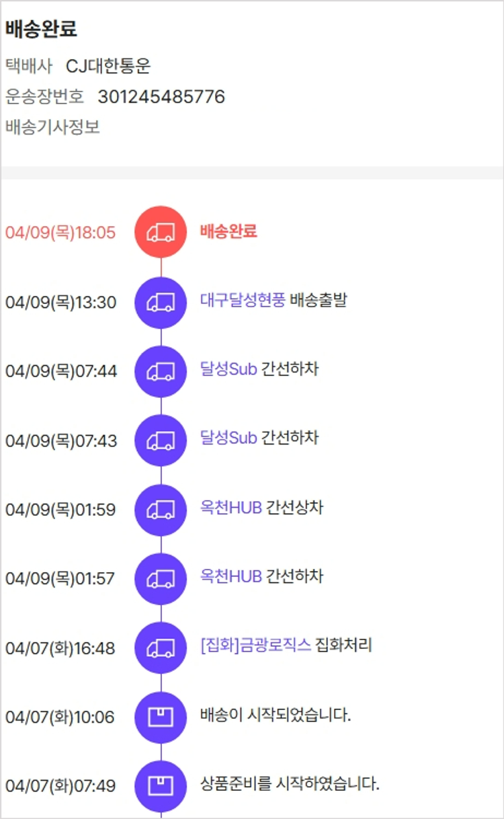Click the red 배송완료 status text in timeline
The width and height of the screenshot is (504, 819).
228,231
